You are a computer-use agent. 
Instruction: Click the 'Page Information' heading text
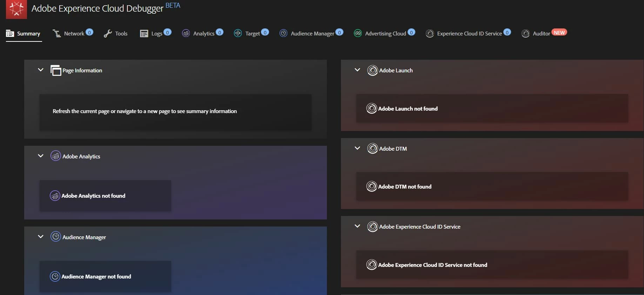pos(82,71)
